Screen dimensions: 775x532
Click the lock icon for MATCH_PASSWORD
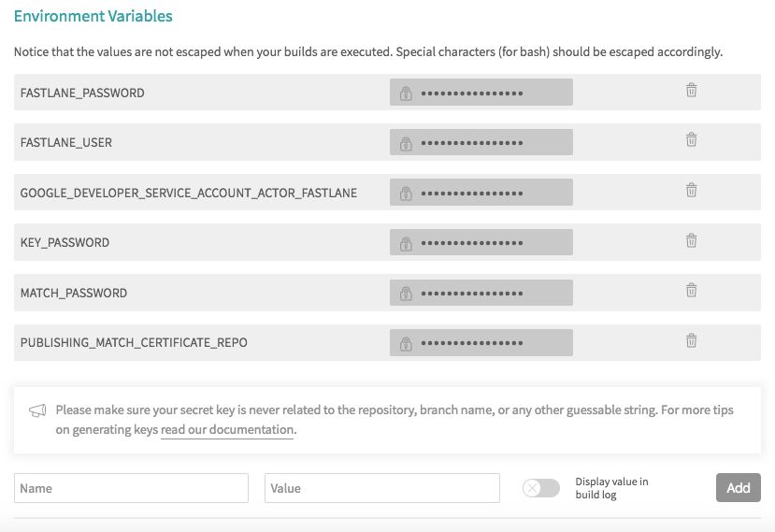click(x=406, y=294)
